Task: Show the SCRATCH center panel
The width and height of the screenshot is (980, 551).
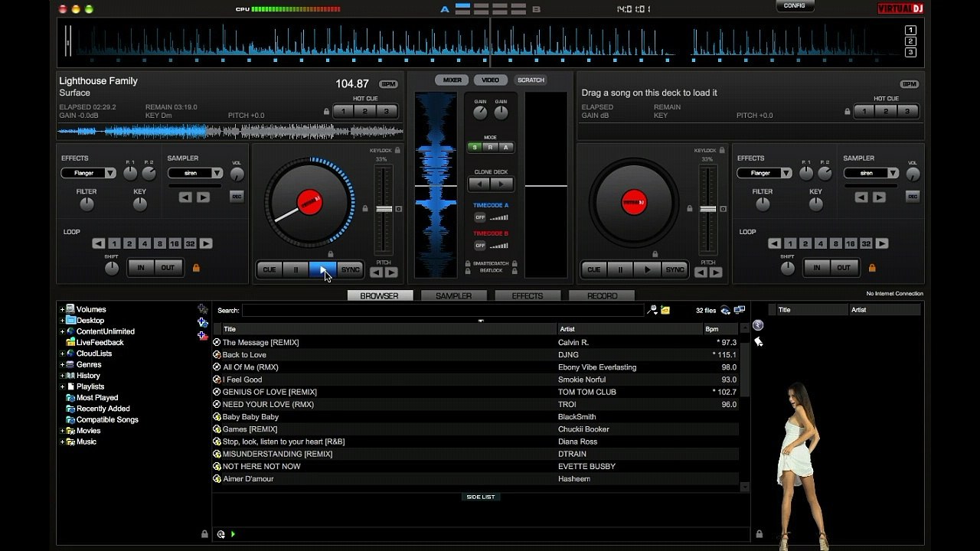Action: coord(531,80)
